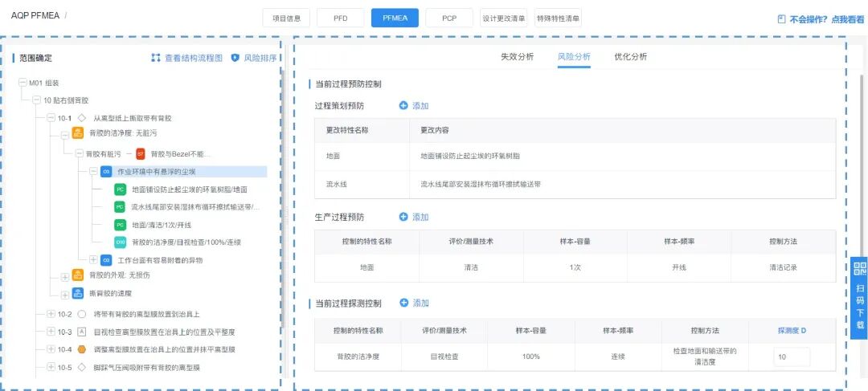Click the right panel vertical scrollbar
The width and height of the screenshot is (868, 391).
(861, 166)
